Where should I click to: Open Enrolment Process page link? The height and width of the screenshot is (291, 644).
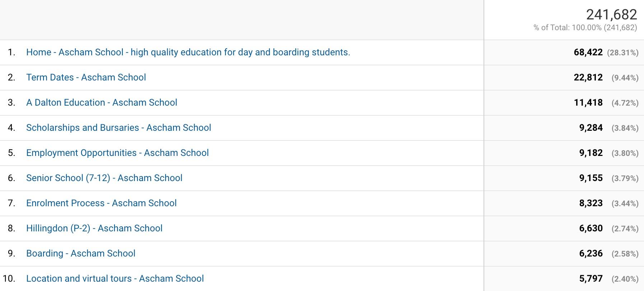(101, 203)
